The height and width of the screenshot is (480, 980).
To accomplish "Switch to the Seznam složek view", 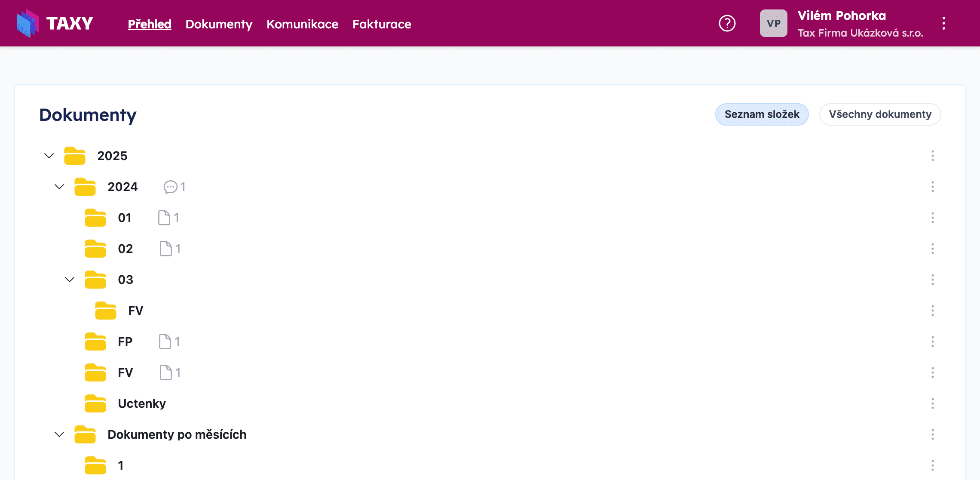I will pos(762,114).
